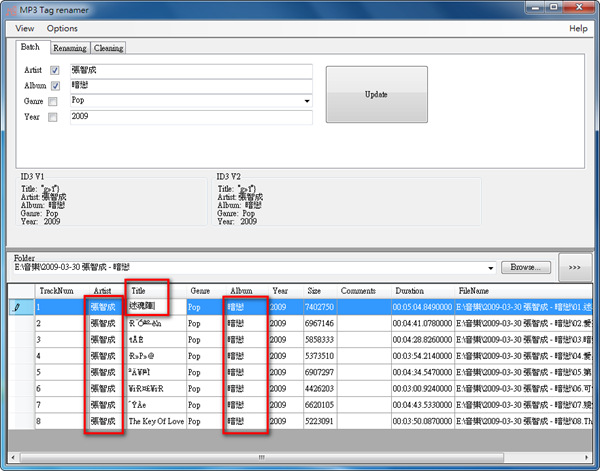The image size is (600, 471).
Task: Expand the Folder path dropdown
Action: point(489,269)
